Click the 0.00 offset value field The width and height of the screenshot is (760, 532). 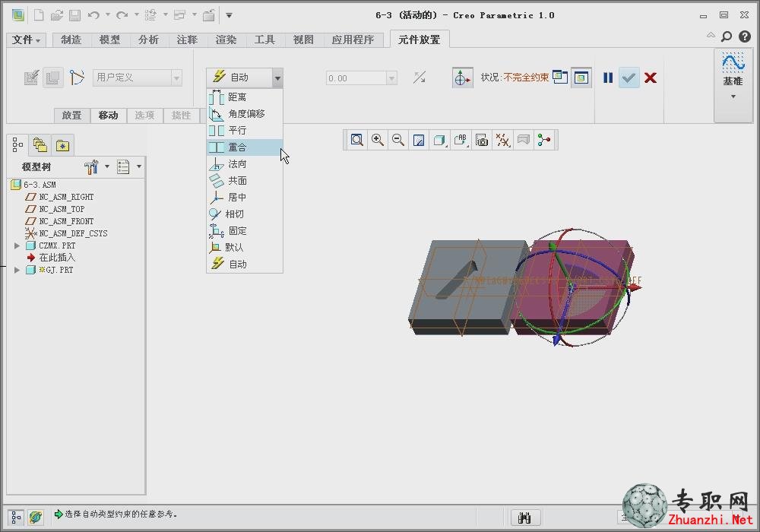click(356, 78)
